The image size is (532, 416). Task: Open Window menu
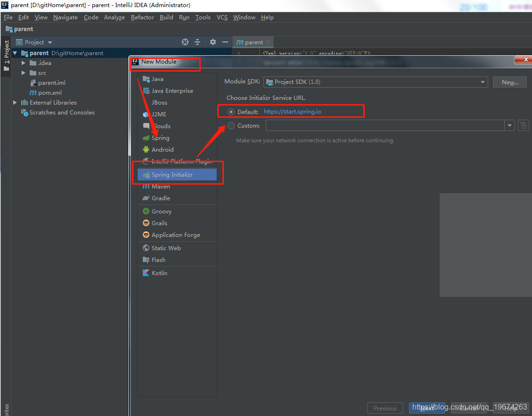tap(244, 17)
